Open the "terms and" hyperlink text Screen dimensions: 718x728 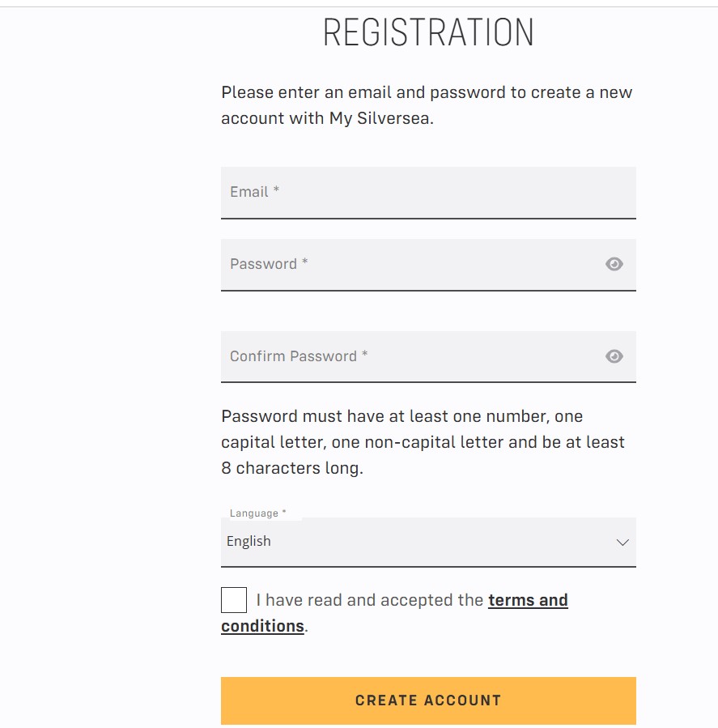(528, 600)
